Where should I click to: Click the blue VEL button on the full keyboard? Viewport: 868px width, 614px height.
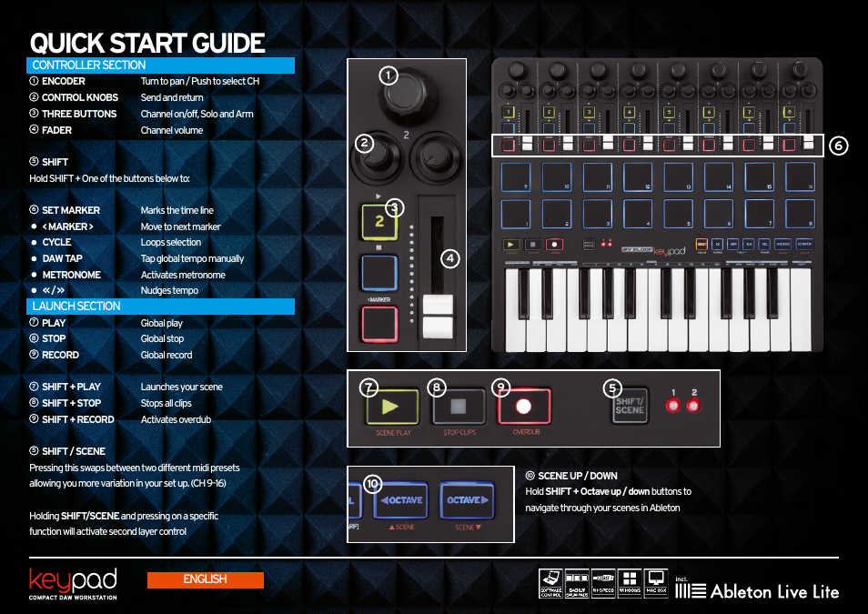point(764,244)
